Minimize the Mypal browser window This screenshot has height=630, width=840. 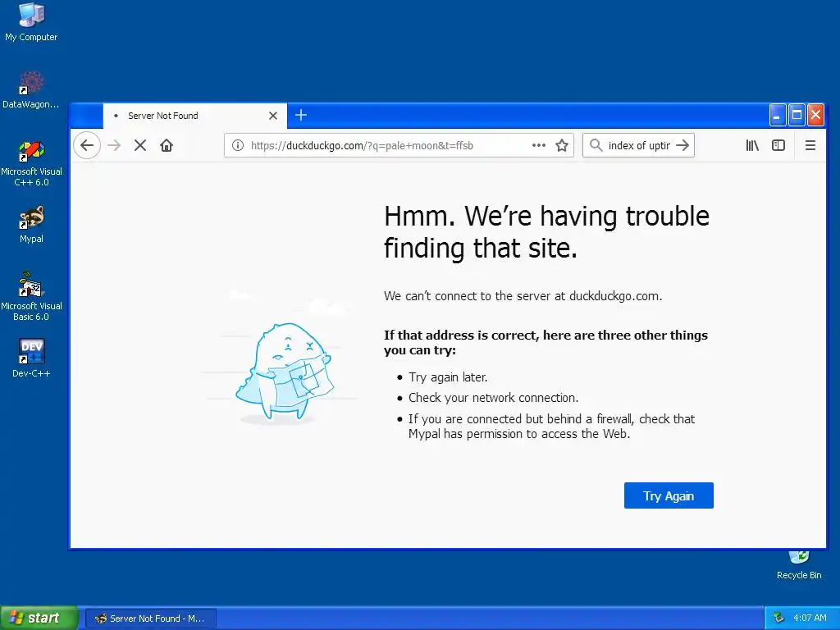point(778,115)
